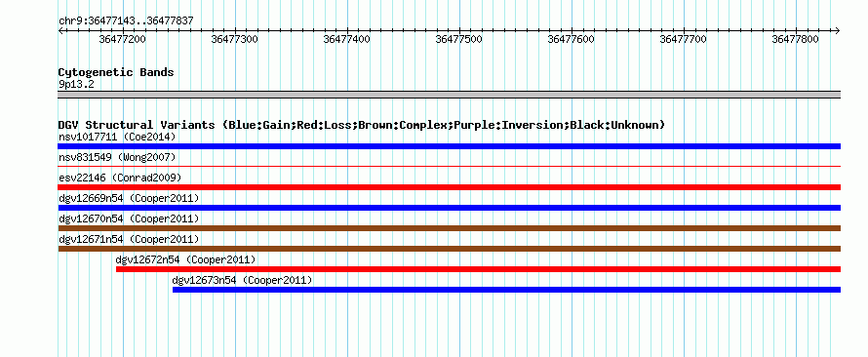Click ruler tick label 36477600
This screenshot has width=868, height=357.
(572, 40)
